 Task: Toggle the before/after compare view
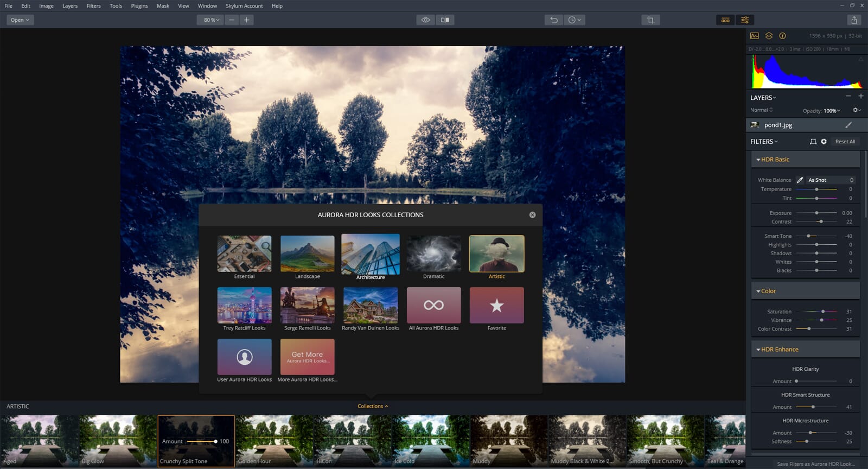coord(445,20)
